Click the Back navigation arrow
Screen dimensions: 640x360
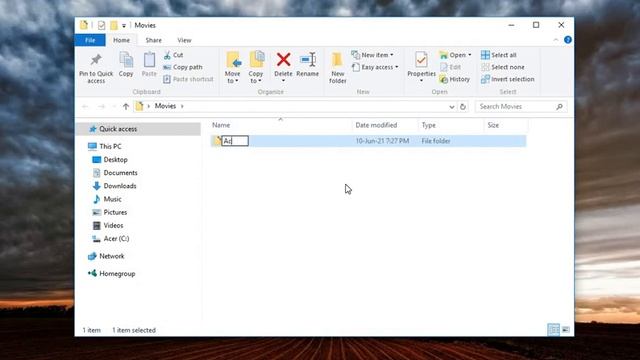pyautogui.click(x=85, y=107)
